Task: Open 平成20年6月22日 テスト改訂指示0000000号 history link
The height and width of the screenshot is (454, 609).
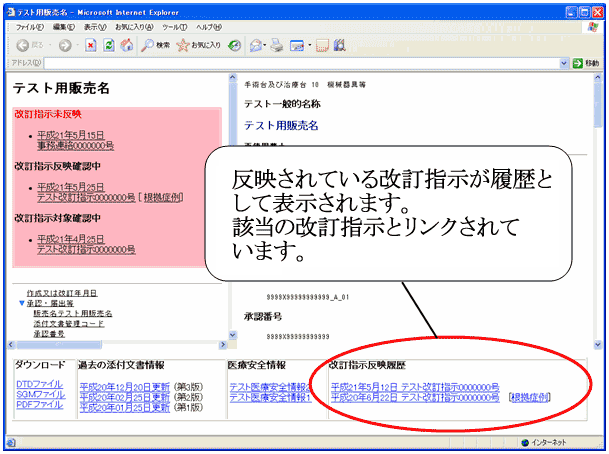Action: pyautogui.click(x=415, y=397)
